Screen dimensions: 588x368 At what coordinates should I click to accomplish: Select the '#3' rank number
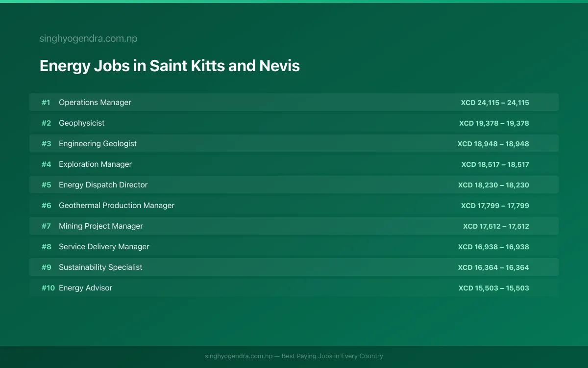point(46,144)
